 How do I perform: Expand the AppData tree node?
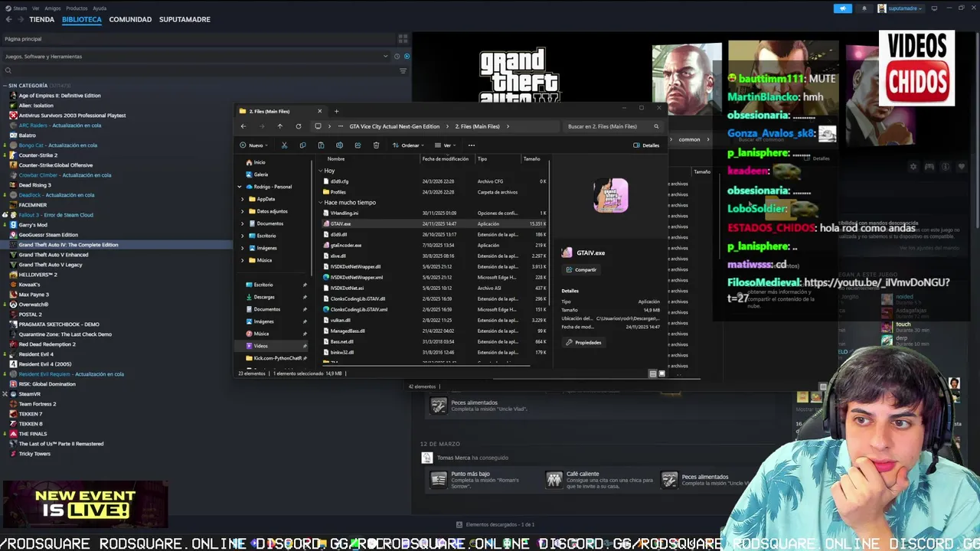click(243, 199)
